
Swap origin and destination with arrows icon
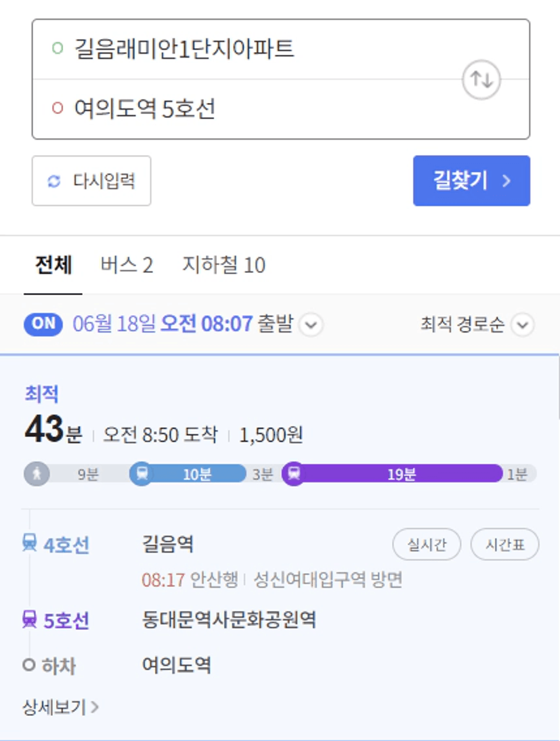click(x=481, y=79)
